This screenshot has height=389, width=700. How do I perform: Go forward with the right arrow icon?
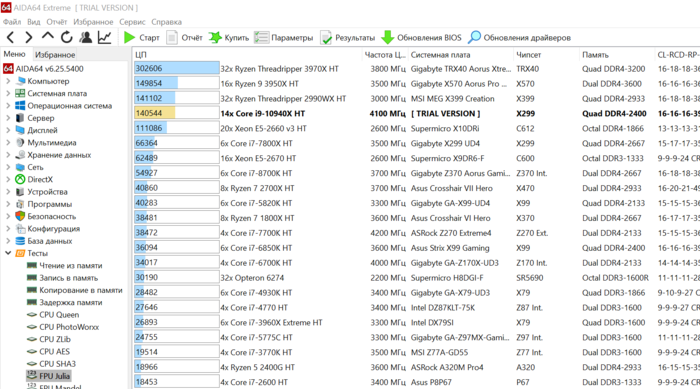coord(29,38)
